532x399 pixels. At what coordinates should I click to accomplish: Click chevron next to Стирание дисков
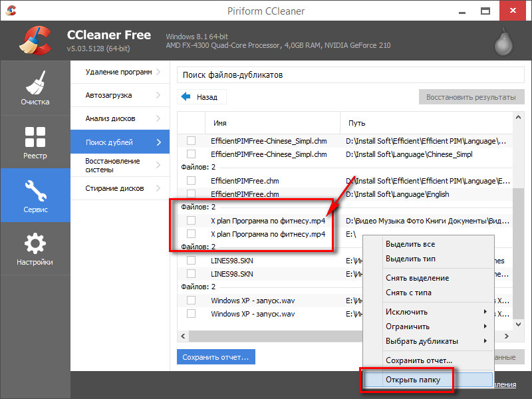pos(158,188)
